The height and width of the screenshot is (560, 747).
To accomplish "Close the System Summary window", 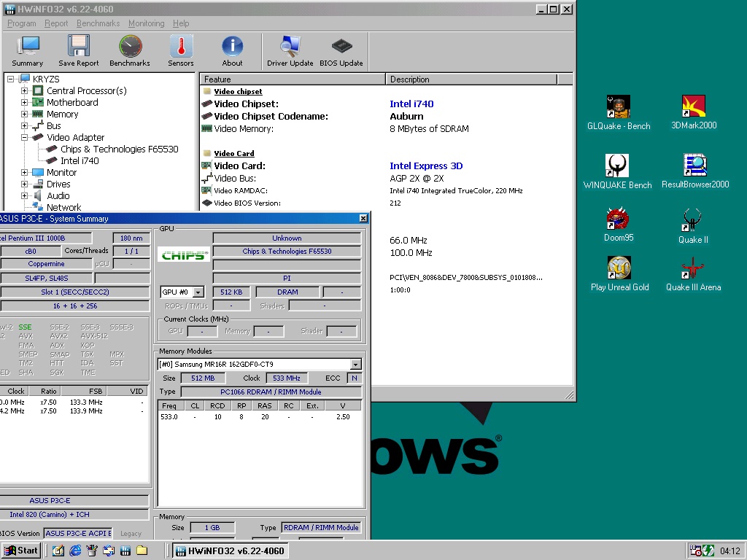I will click(363, 218).
